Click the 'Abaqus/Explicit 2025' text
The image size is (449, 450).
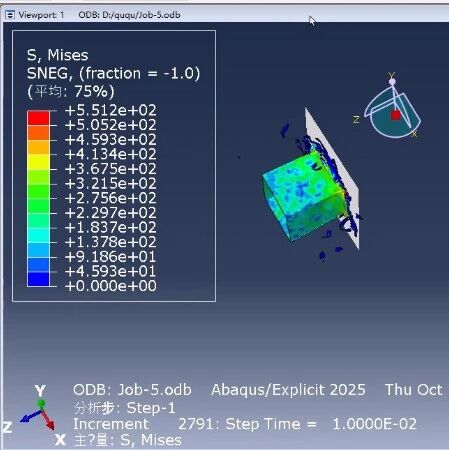(288, 390)
